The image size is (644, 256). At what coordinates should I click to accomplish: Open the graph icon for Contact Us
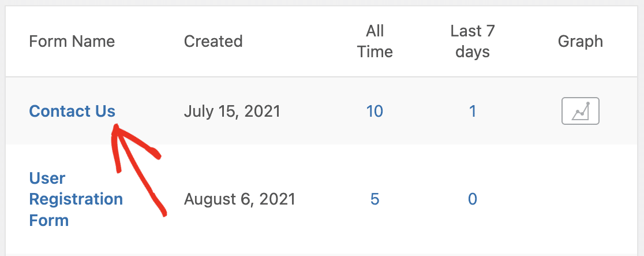[x=581, y=111]
